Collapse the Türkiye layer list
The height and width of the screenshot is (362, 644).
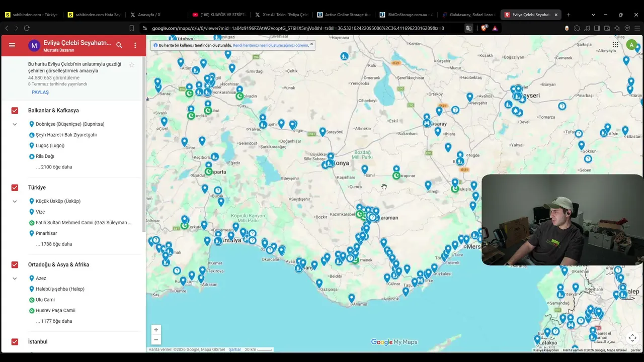click(x=15, y=201)
